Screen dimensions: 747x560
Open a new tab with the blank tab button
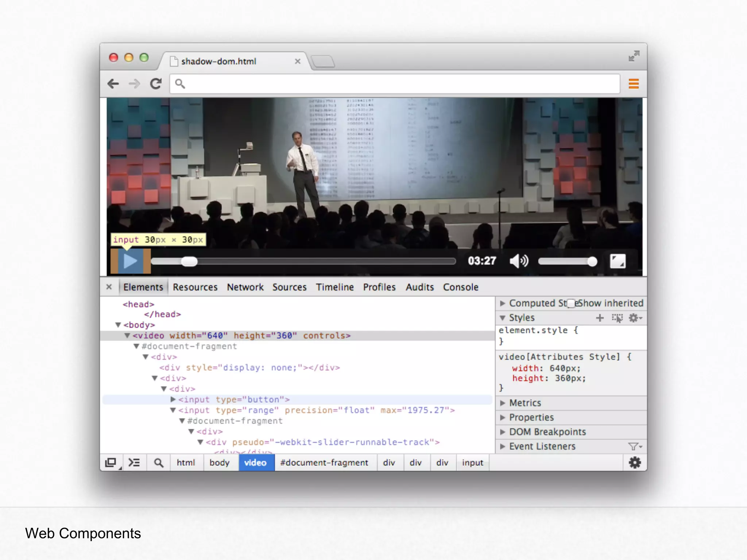pos(323,61)
